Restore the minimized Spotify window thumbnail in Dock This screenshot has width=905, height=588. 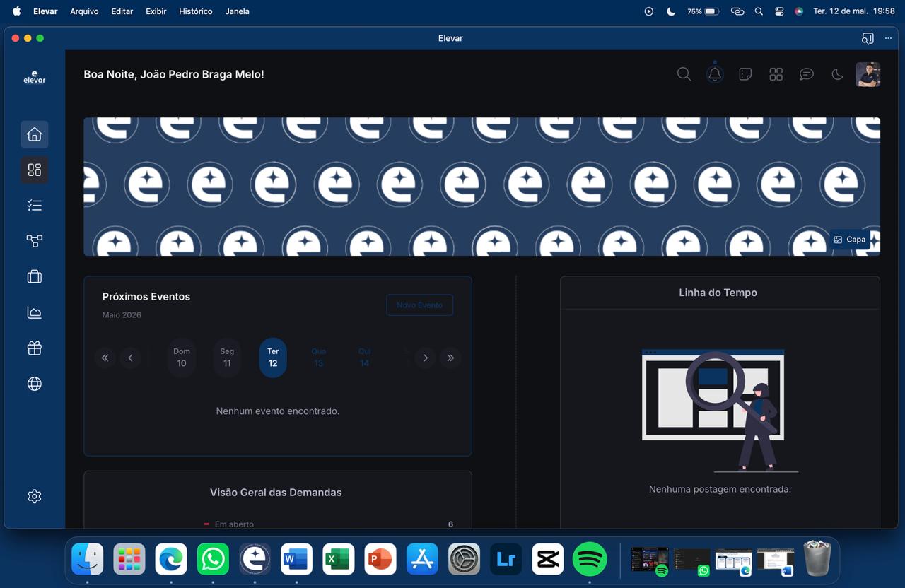coord(650,560)
